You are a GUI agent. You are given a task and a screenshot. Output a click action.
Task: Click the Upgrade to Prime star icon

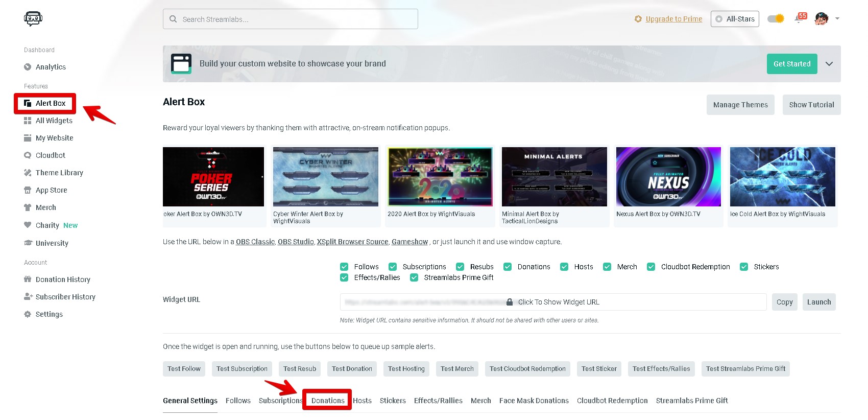point(638,19)
